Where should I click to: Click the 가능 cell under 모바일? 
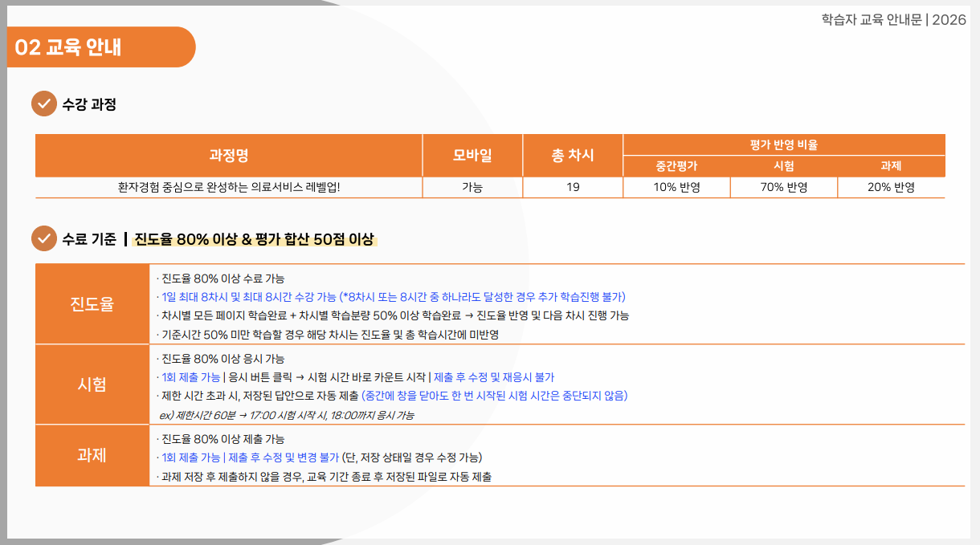(x=472, y=188)
